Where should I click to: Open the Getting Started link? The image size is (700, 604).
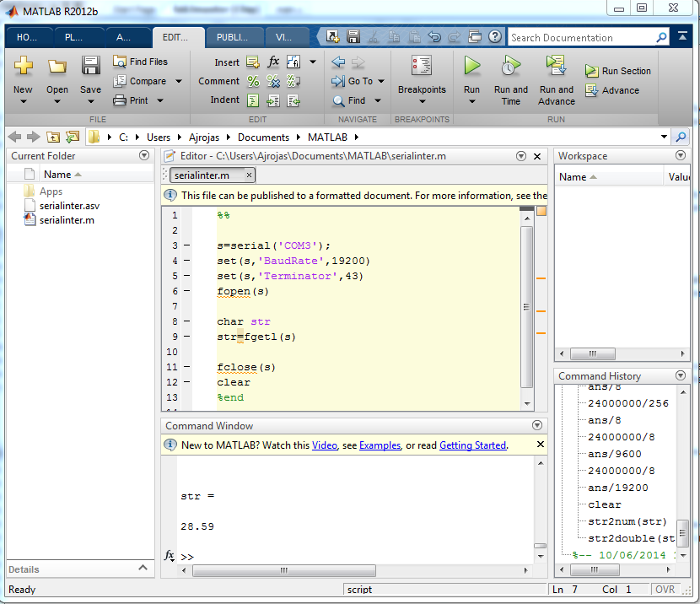pos(472,445)
